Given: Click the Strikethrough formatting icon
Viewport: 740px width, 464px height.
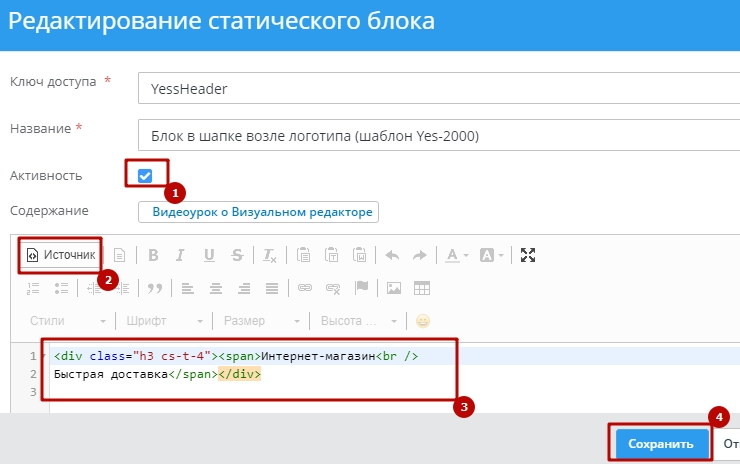Looking at the screenshot, I should click(x=237, y=255).
